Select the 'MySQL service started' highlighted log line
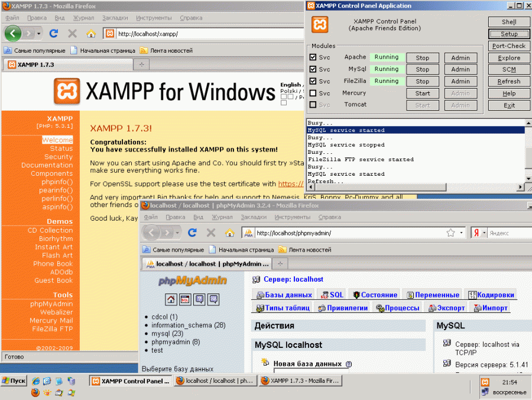 point(416,130)
